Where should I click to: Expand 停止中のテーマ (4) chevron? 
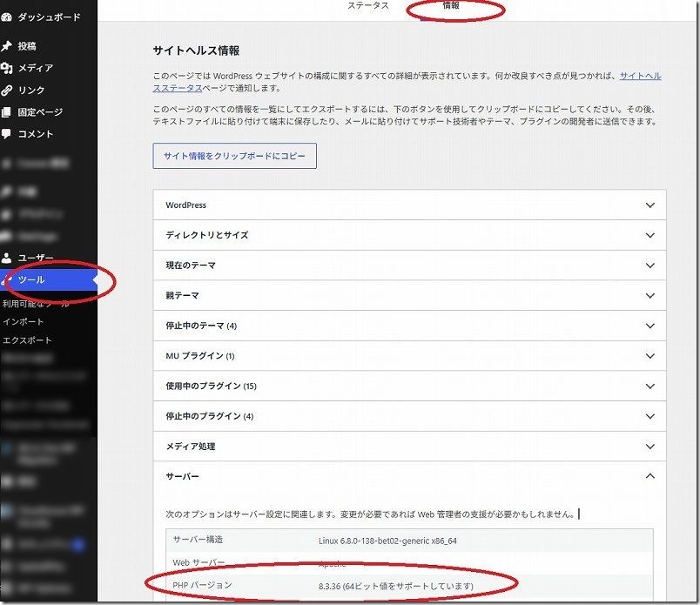650,326
